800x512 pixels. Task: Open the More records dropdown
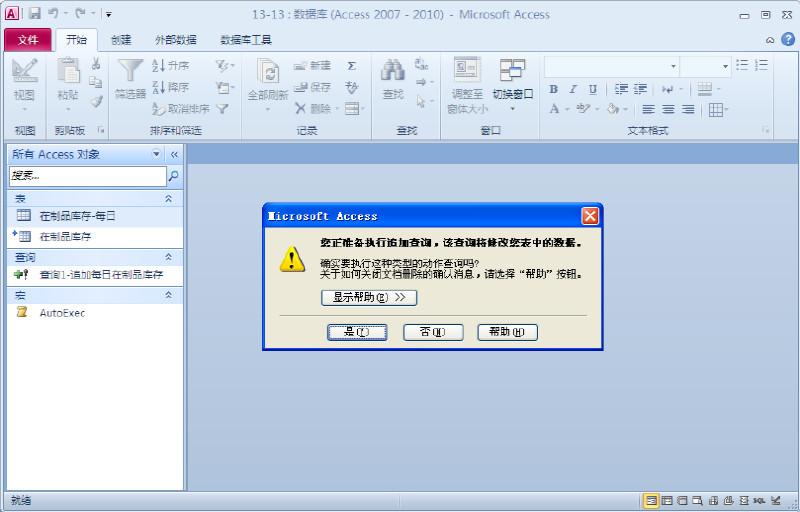click(x=355, y=109)
